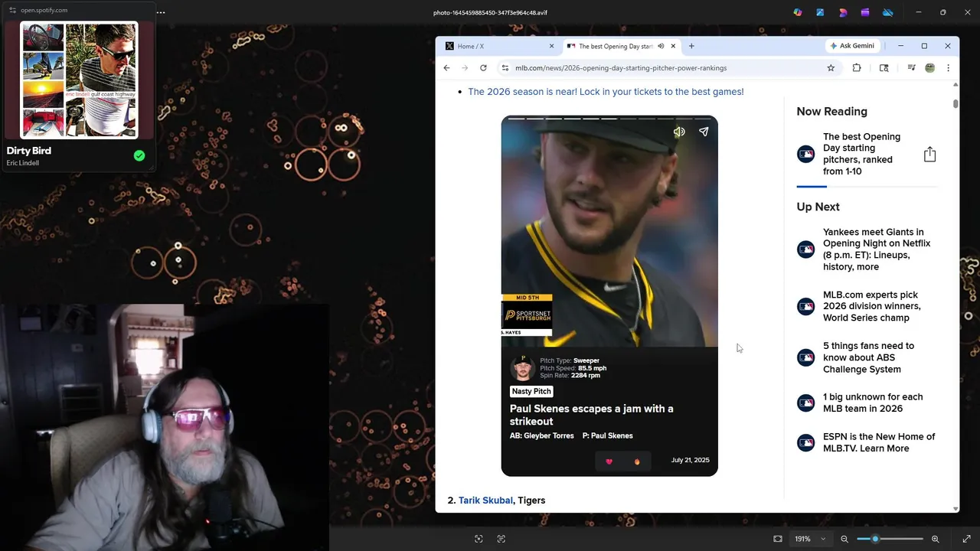Select the best Opening Day starters tab

(622, 46)
